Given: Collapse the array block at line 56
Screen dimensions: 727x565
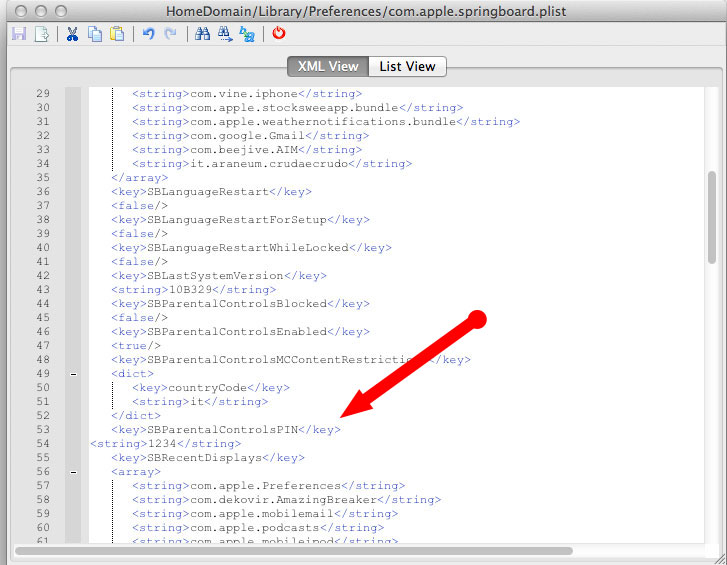Looking at the screenshot, I should pyautogui.click(x=73, y=472).
